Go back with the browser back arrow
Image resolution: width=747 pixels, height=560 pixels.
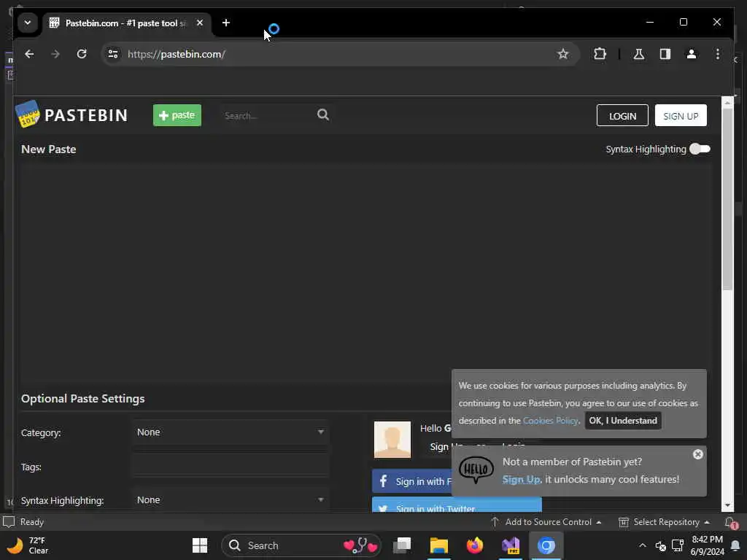pyautogui.click(x=29, y=54)
